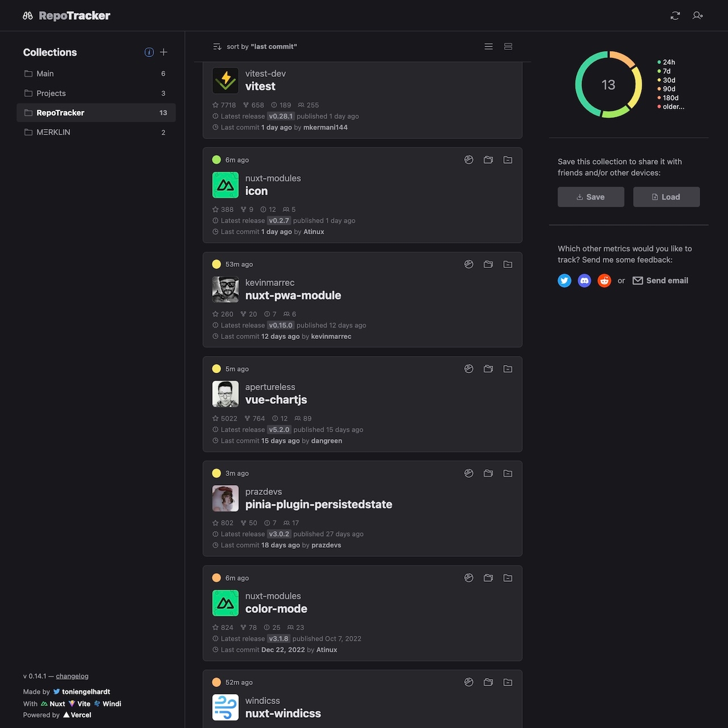The width and height of the screenshot is (728, 728).
Task: Click release tag v3.1.8 on color-mode
Action: [279, 639]
